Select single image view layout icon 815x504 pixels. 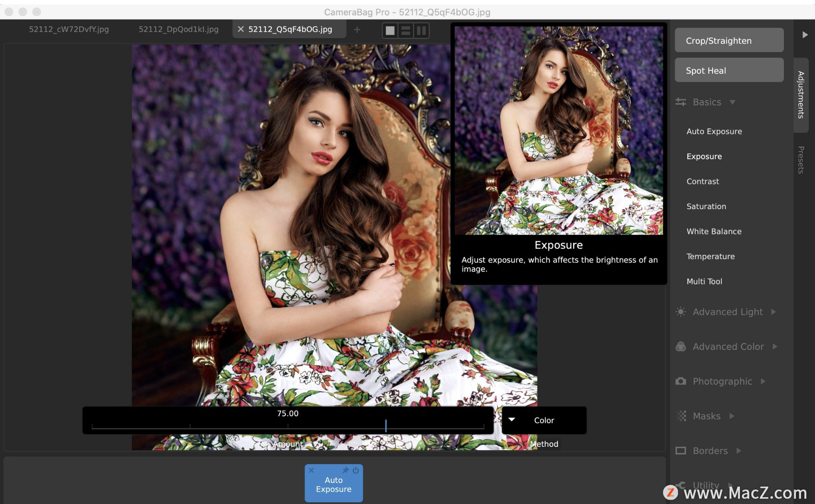[390, 31]
